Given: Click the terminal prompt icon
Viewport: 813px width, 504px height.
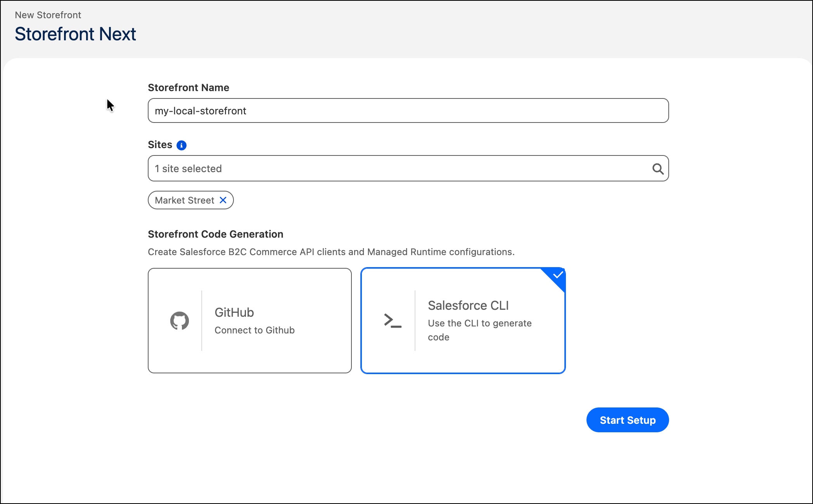Looking at the screenshot, I should click(393, 321).
